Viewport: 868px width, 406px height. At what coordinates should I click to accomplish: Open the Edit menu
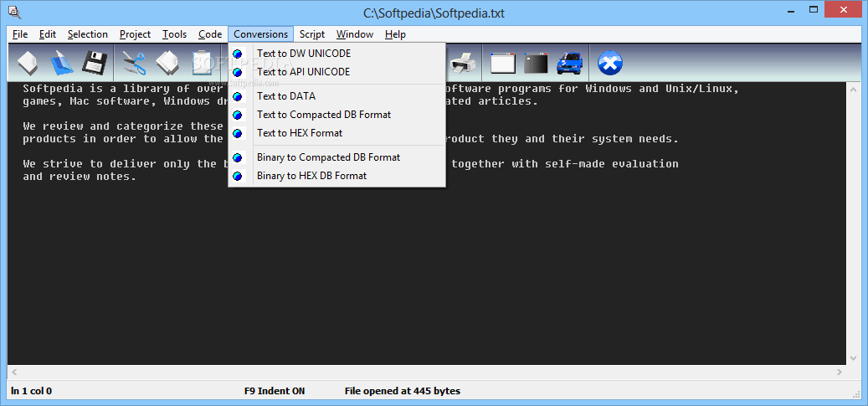coord(48,34)
